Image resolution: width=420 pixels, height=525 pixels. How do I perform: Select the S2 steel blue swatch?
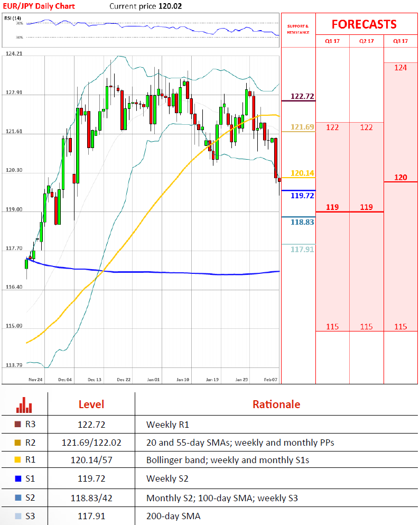17,498
